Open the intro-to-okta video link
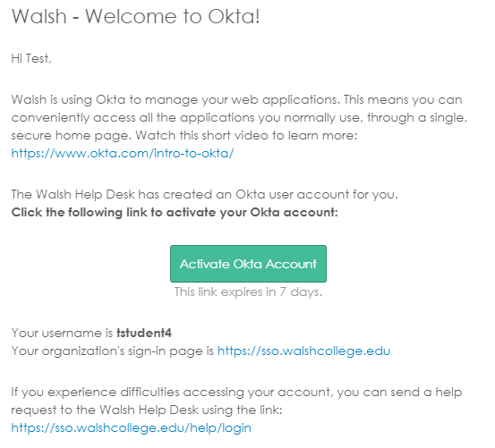495x448 pixels. pos(123,153)
